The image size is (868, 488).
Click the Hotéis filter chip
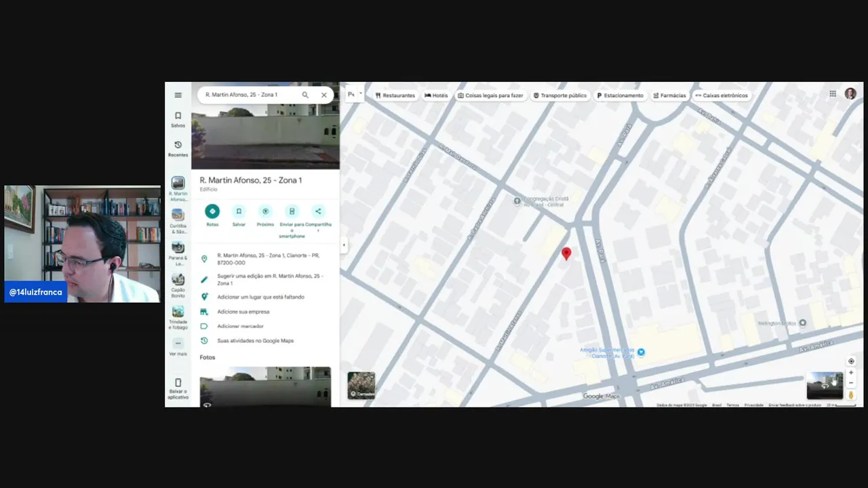coord(436,96)
